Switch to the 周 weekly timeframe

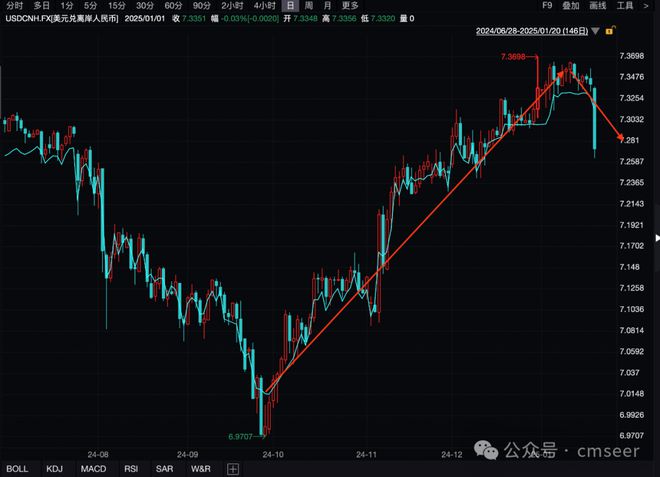click(x=309, y=5)
